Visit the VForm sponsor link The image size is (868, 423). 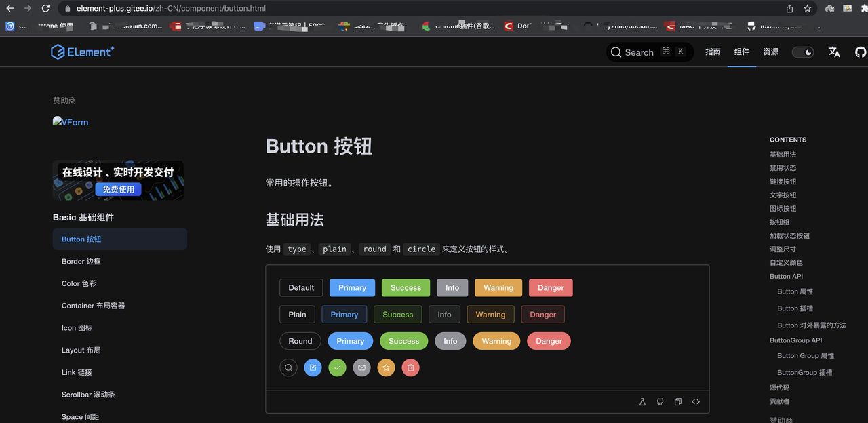70,122
